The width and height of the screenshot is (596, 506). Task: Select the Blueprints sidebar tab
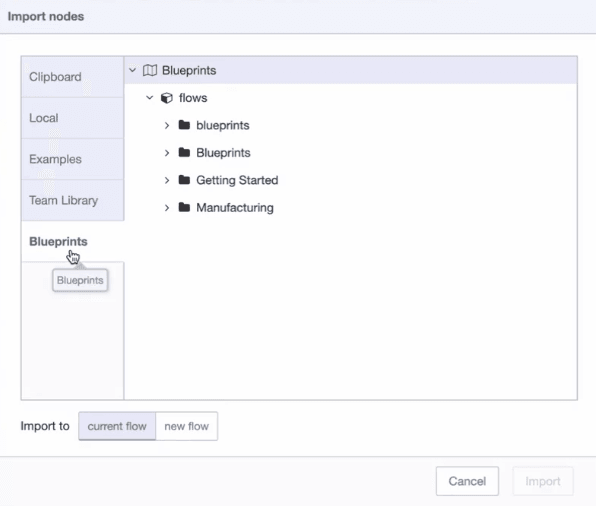(x=73, y=241)
